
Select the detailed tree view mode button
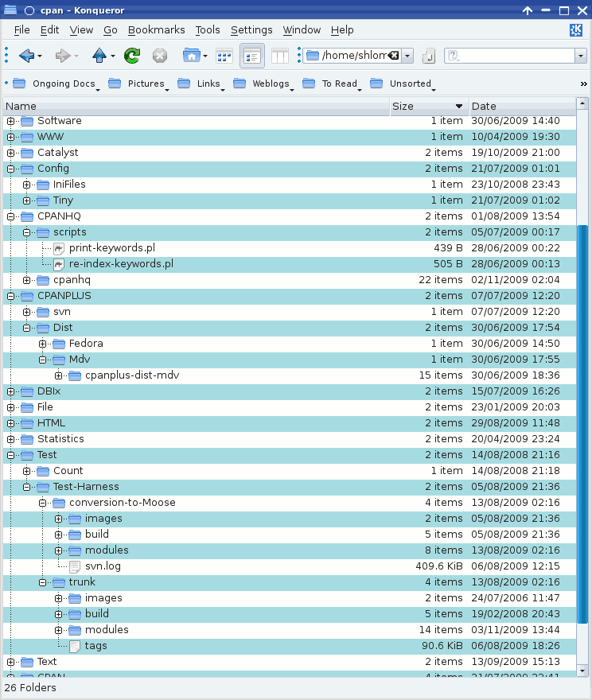click(x=252, y=56)
